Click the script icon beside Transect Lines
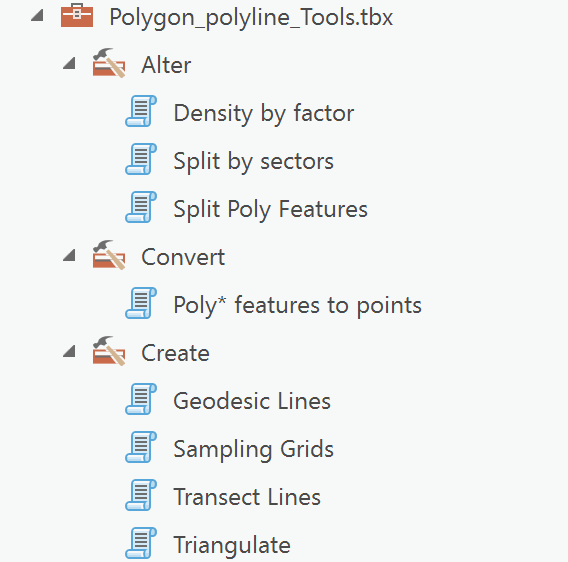Screen dimensions: 568x562 coord(141,495)
